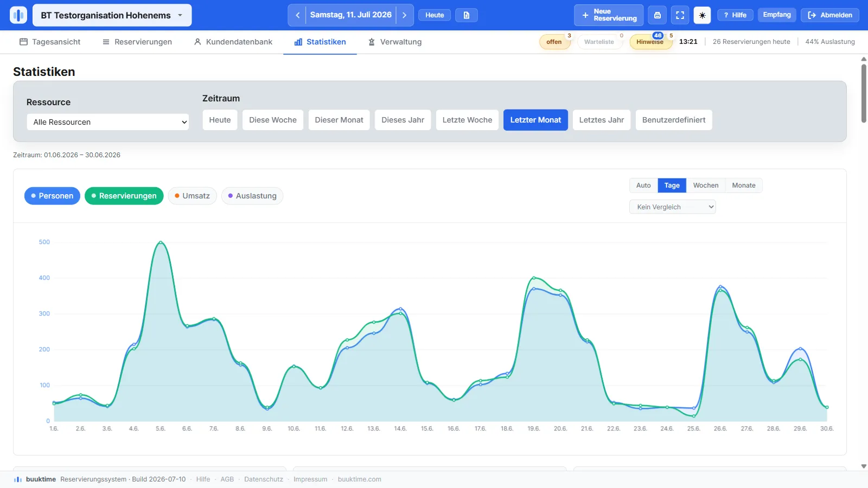Screen dimensions: 868x488
Task: Open Kundendatenbank tab
Action: click(x=233, y=42)
